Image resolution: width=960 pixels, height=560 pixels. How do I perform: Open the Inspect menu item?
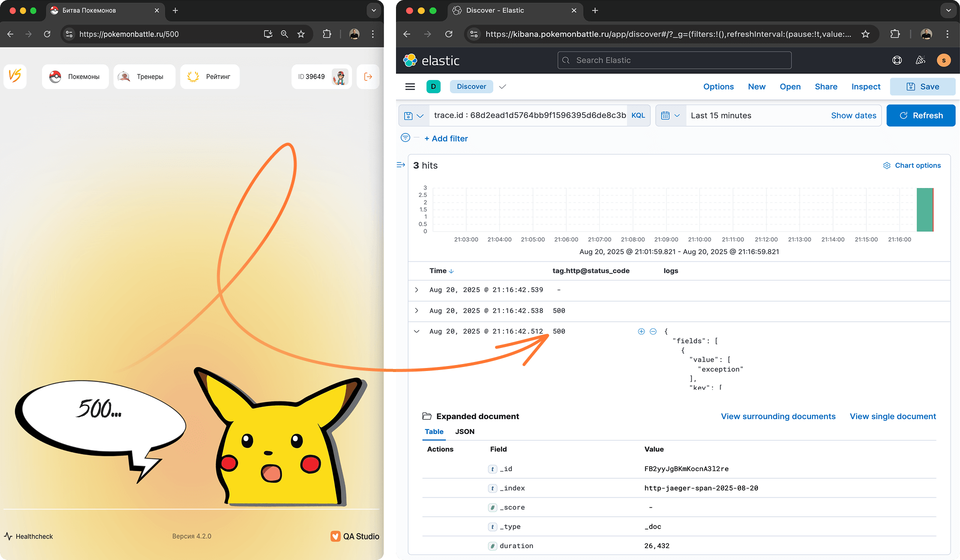[x=865, y=86]
